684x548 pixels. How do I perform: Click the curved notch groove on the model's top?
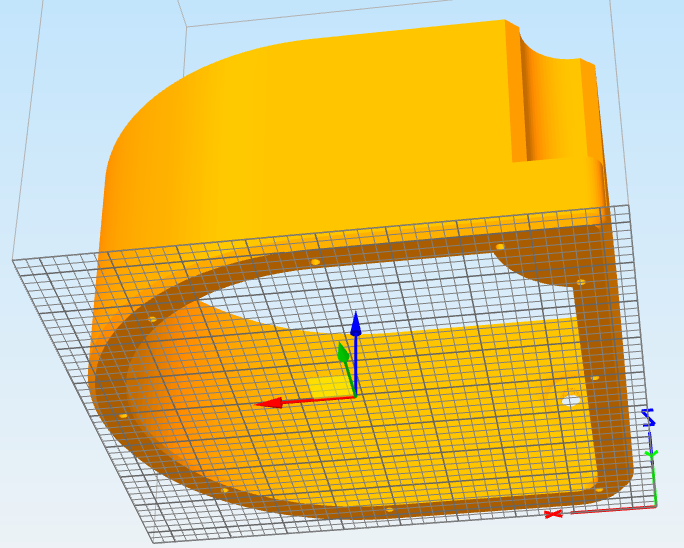point(553,105)
